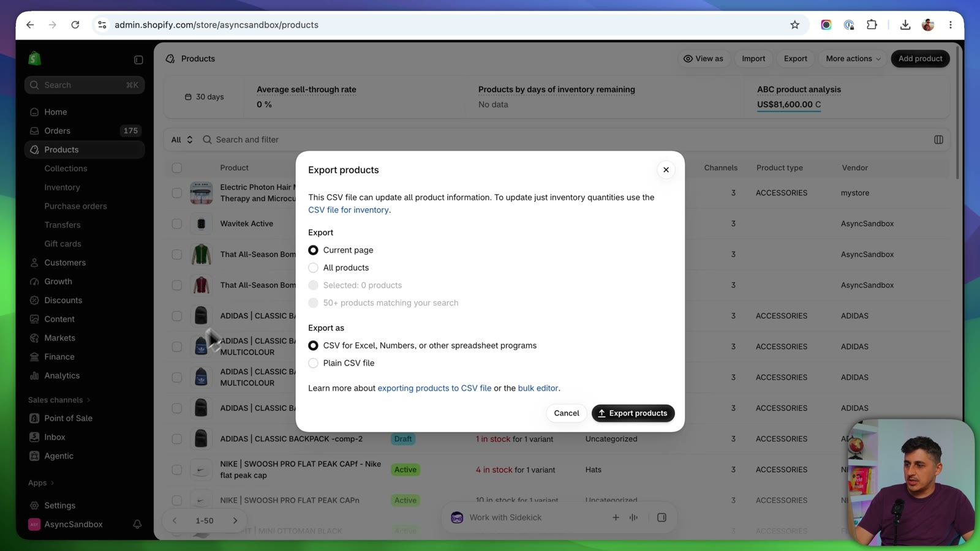The image size is (980, 551).
Task: Click Cancel in the export dialog
Action: tap(566, 413)
